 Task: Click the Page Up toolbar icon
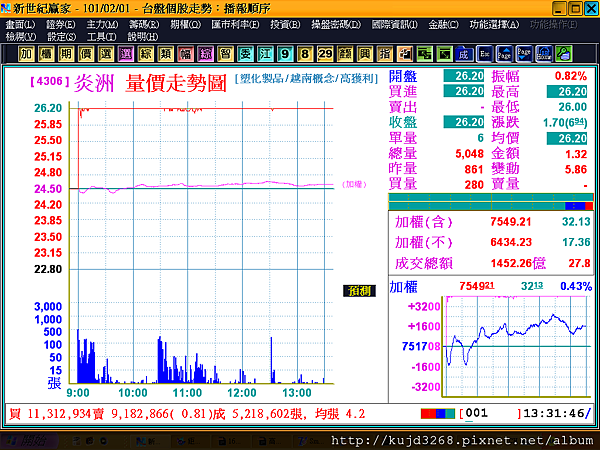coord(504,54)
